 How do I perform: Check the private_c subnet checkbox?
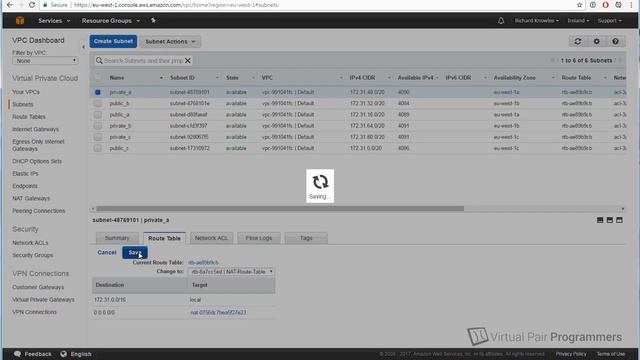point(98,137)
